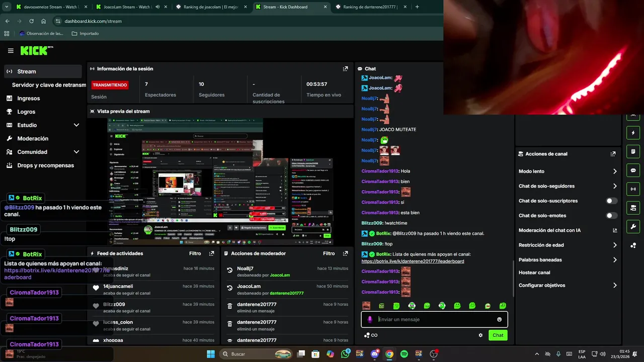
Task: Pop out the Información de la sesión panel
Action: 345,69
